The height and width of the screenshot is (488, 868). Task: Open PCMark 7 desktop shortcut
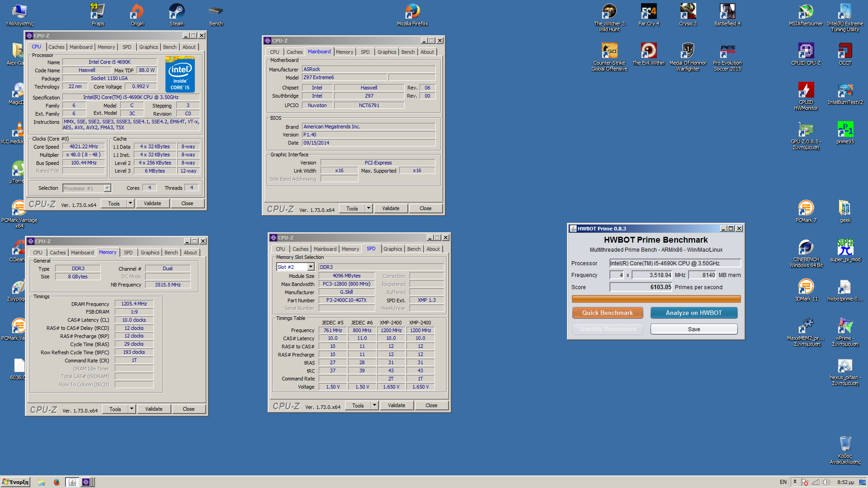[x=806, y=211]
